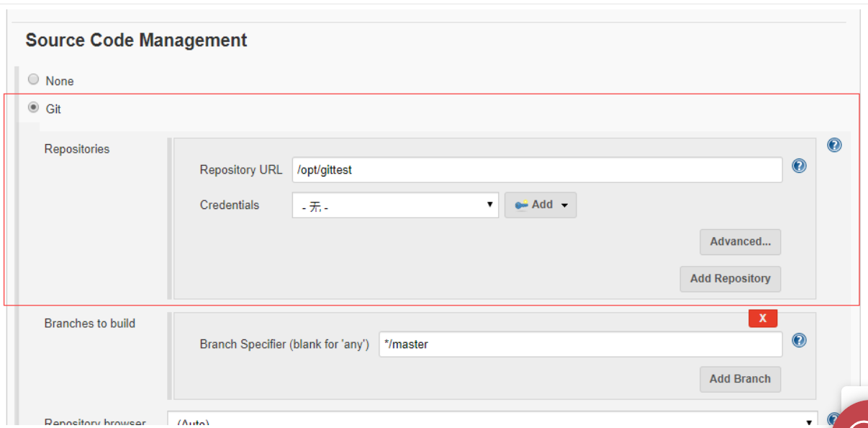
Task: Focus the Repository URL text field
Action: click(537, 170)
